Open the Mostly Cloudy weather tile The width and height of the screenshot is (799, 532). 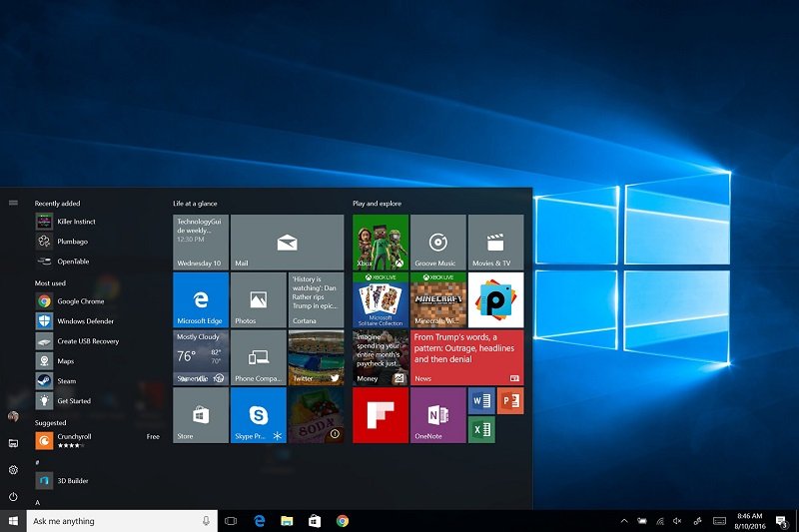[201, 357]
